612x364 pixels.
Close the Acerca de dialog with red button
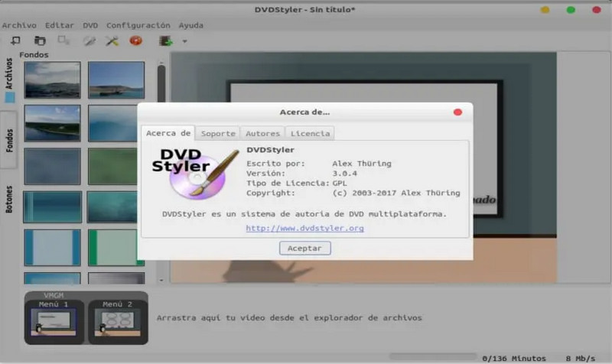pyautogui.click(x=457, y=112)
